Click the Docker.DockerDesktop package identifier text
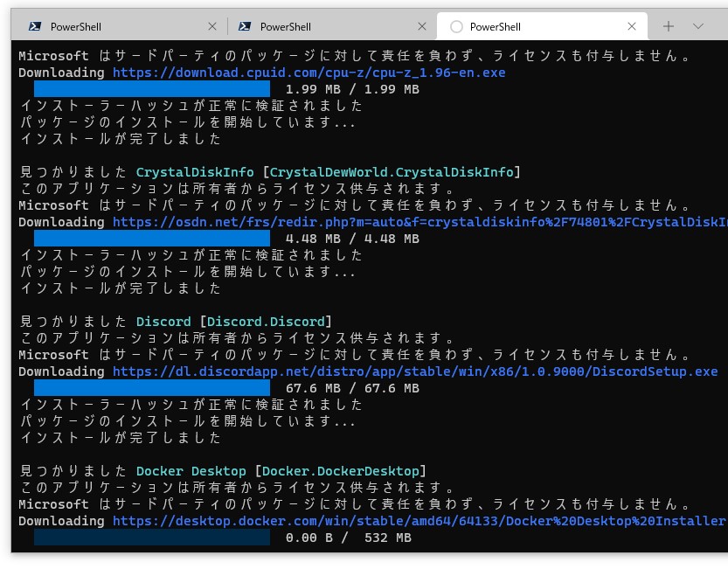The height and width of the screenshot is (569, 728). point(341,471)
